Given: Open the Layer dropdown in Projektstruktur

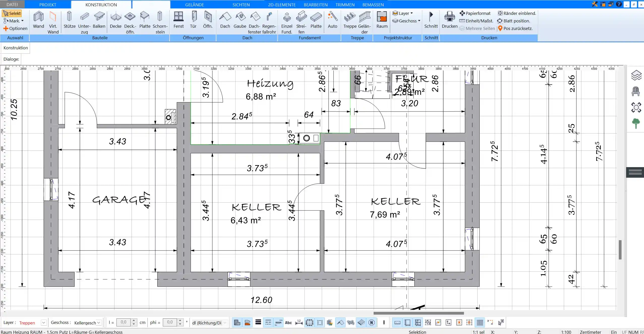Looking at the screenshot, I should [403, 13].
